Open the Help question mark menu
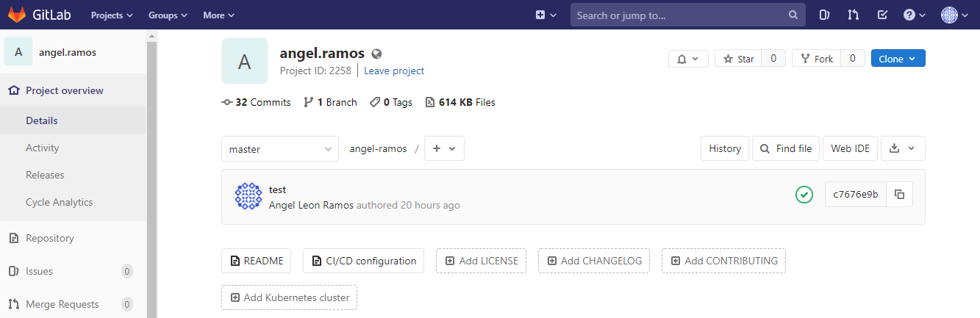The image size is (980, 318). 914,15
